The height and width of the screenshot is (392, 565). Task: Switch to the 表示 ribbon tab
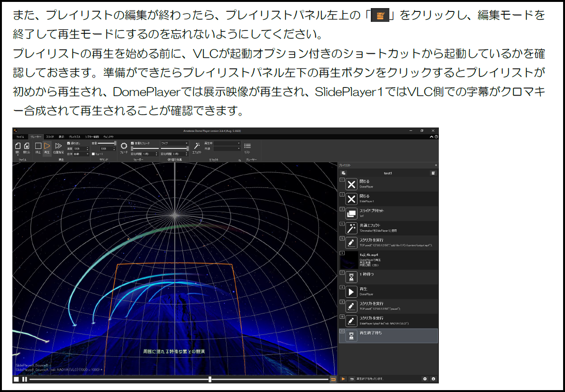tap(61, 137)
